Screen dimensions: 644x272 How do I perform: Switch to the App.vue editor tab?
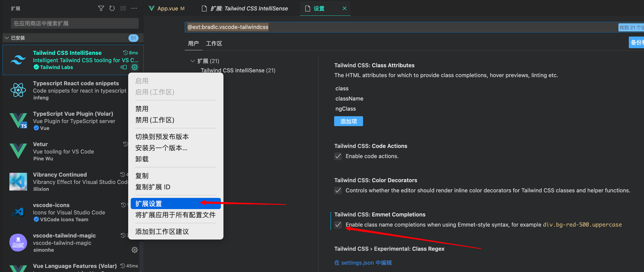coord(167,8)
